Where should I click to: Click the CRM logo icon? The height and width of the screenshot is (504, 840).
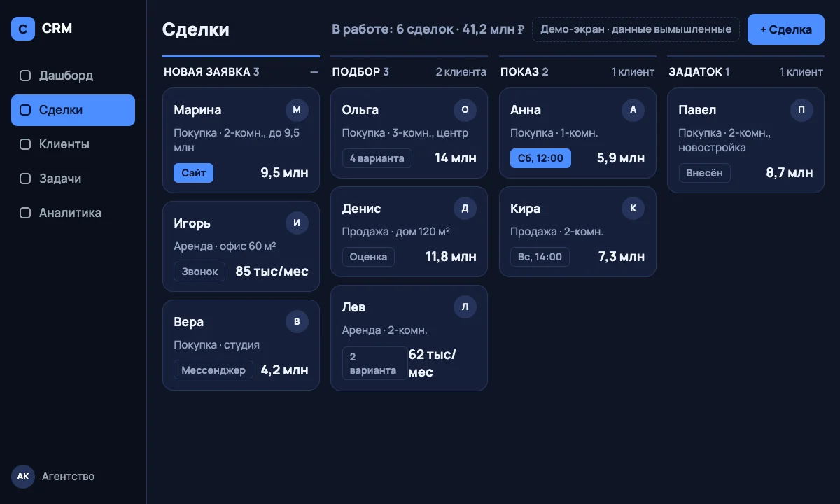click(23, 29)
